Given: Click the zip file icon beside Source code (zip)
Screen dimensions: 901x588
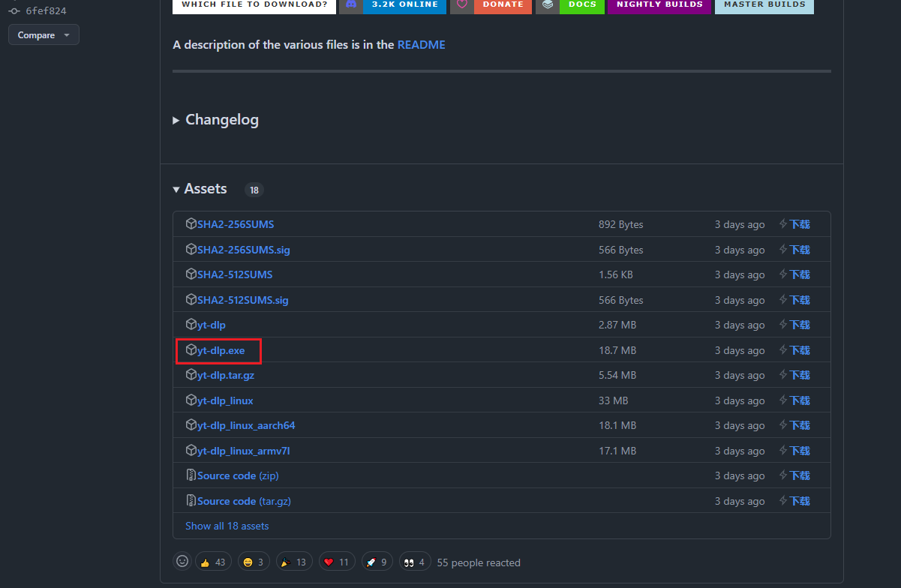Looking at the screenshot, I should 191,475.
